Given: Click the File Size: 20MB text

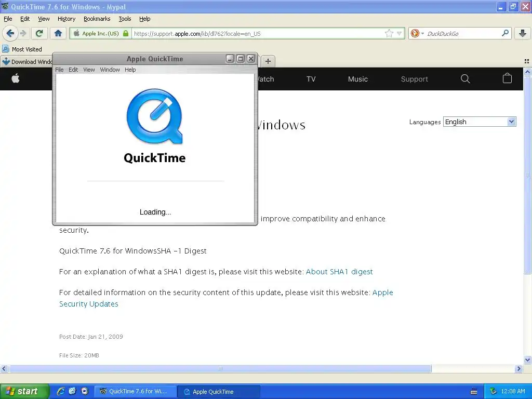Looking at the screenshot, I should pos(79,355).
